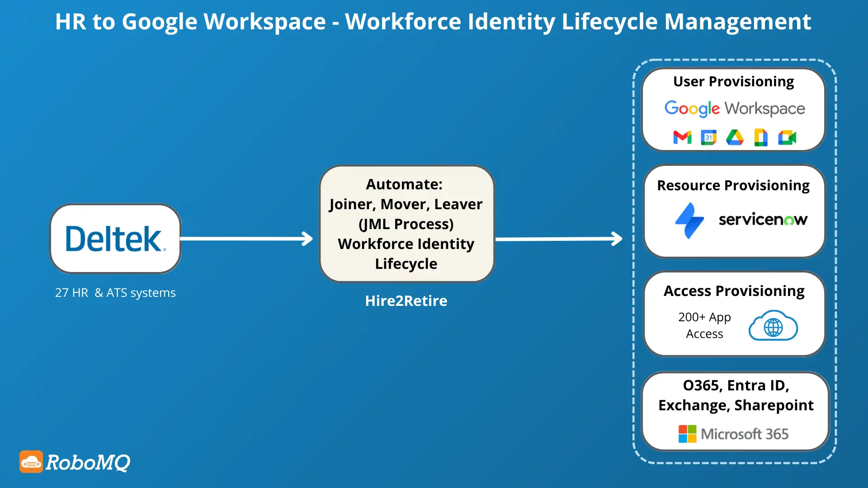Open the cloud globe icon under Access Provisioning

773,325
